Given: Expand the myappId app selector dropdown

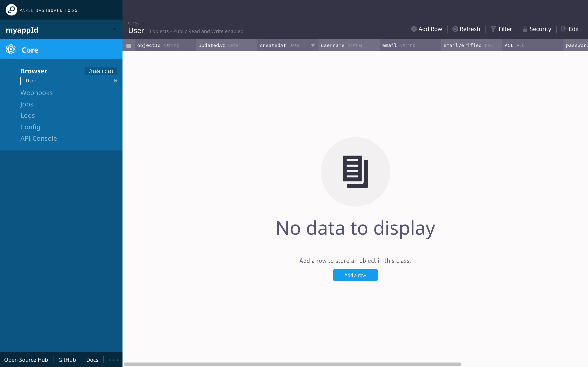Looking at the screenshot, I should [x=114, y=29].
